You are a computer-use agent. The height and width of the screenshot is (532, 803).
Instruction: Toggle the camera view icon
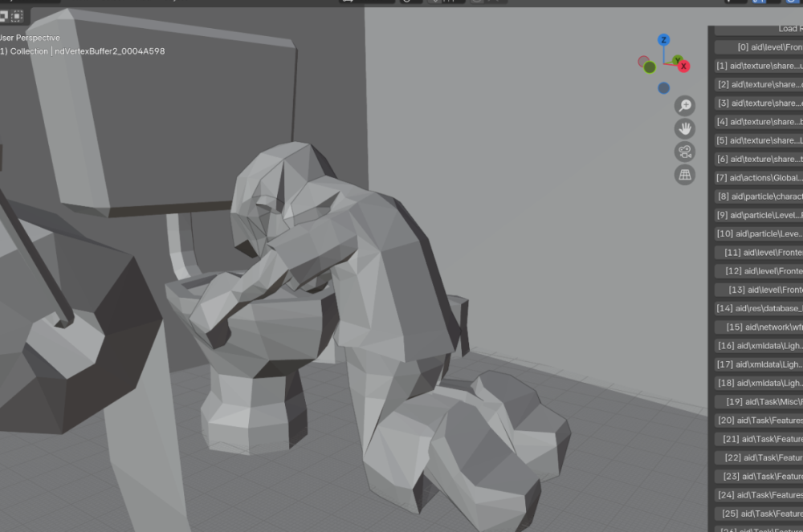pyautogui.click(x=685, y=152)
